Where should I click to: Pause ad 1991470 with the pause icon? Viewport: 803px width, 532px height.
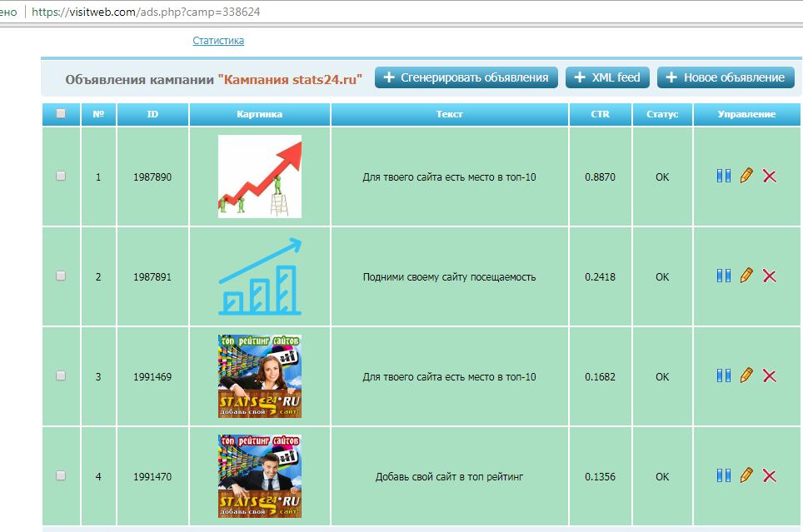723,475
